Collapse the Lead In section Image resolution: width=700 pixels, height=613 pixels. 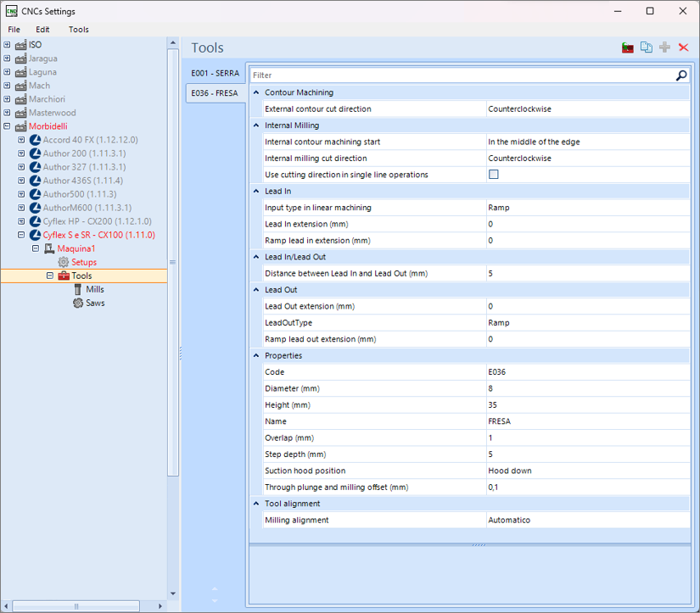coord(256,191)
